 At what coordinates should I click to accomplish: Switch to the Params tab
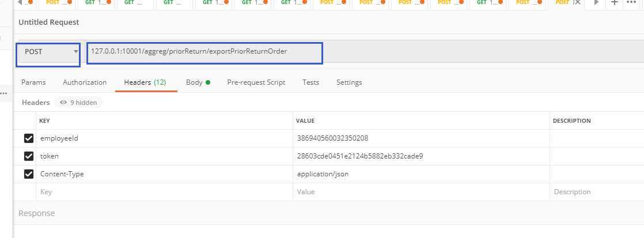pyautogui.click(x=33, y=82)
